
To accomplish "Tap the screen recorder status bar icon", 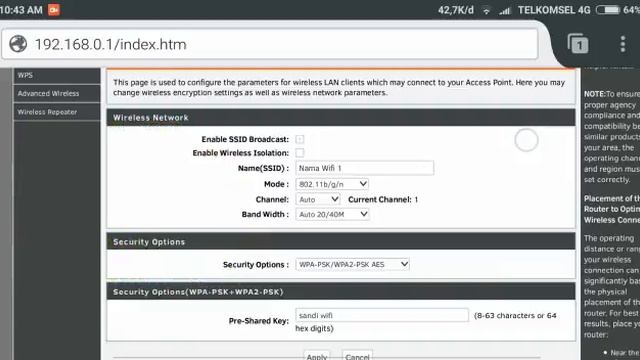I will point(54,10).
